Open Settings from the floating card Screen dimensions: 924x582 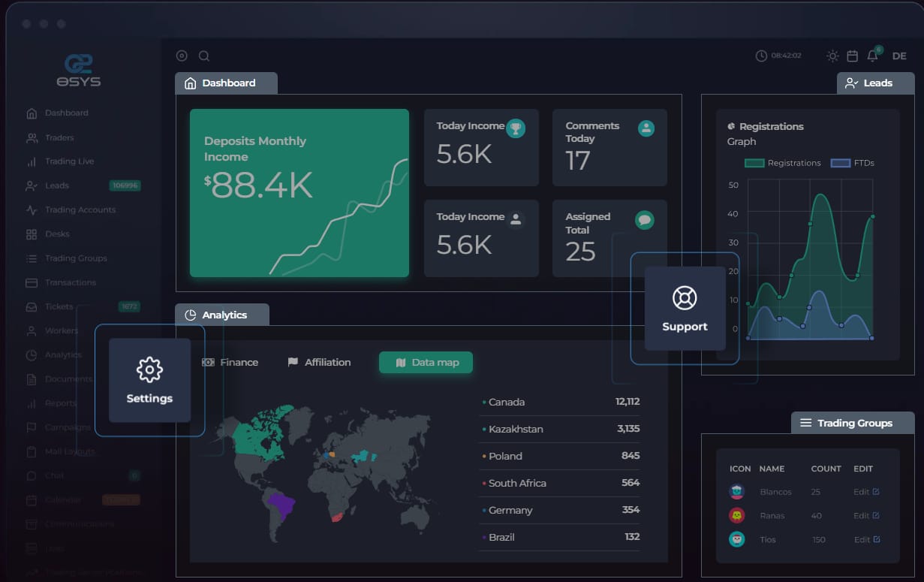149,379
